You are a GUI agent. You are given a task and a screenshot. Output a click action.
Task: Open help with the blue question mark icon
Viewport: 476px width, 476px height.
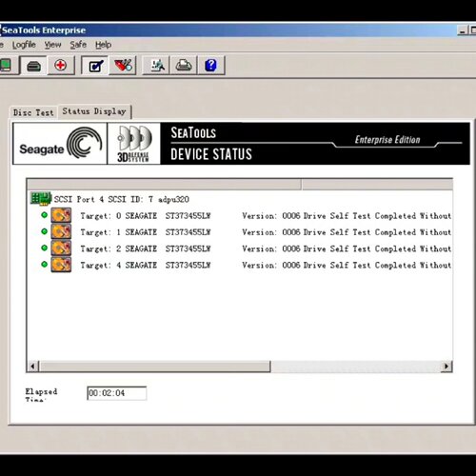[x=211, y=66]
